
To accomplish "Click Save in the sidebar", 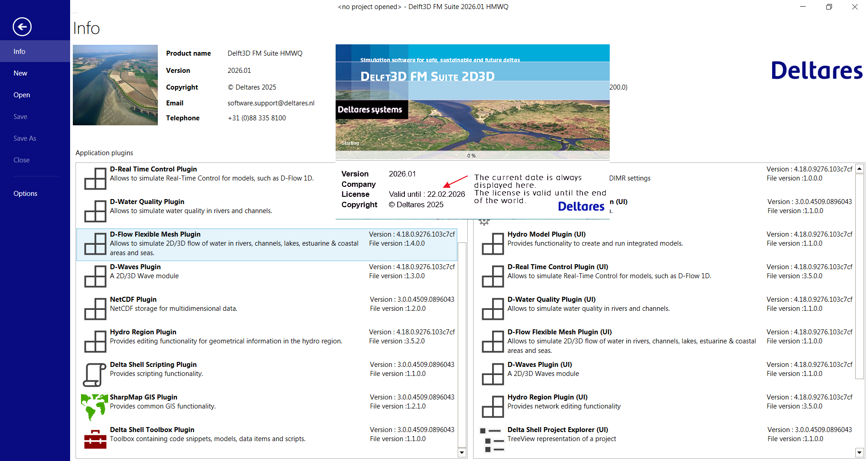I will click(35, 116).
